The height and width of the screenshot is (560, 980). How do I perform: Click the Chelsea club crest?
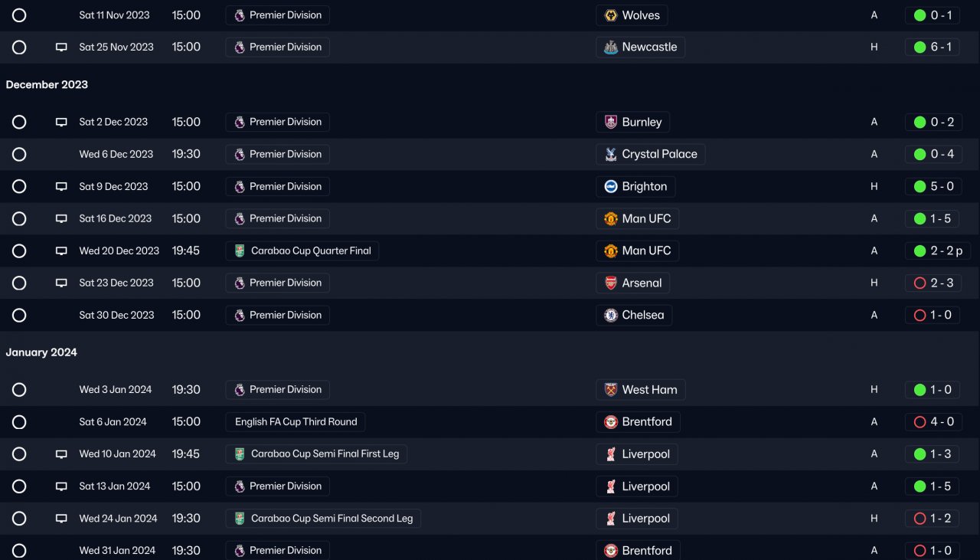click(x=611, y=316)
